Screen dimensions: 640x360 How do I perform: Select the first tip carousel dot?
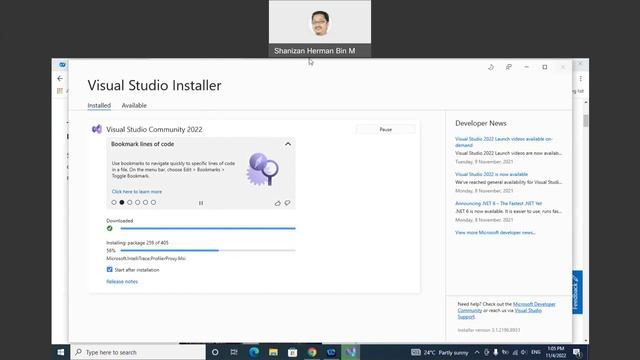(114, 202)
